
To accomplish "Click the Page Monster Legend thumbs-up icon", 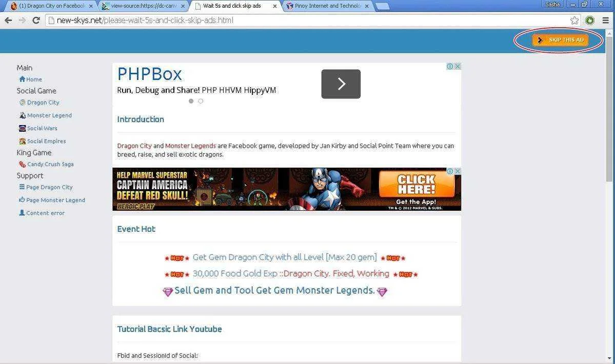I will (x=22, y=200).
